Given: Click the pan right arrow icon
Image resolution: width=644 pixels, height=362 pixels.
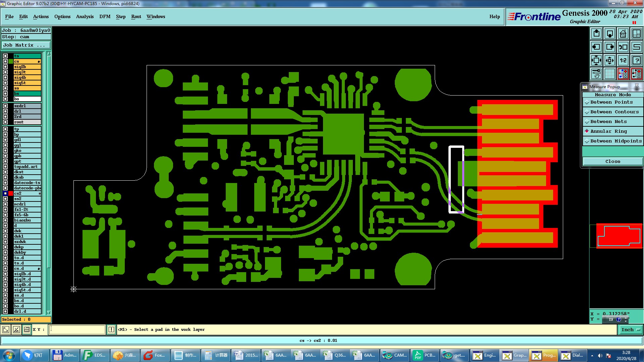Looking at the screenshot, I should 609,47.
